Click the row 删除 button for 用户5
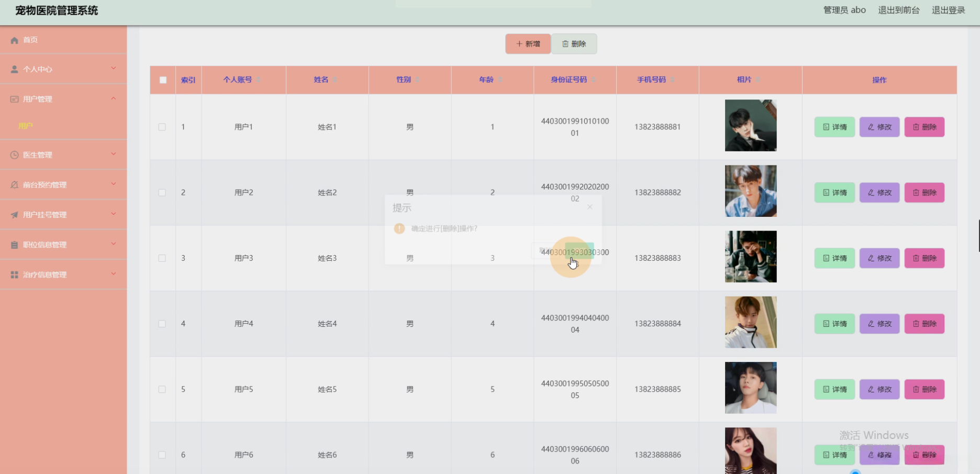The width and height of the screenshot is (980, 474). 925,389
